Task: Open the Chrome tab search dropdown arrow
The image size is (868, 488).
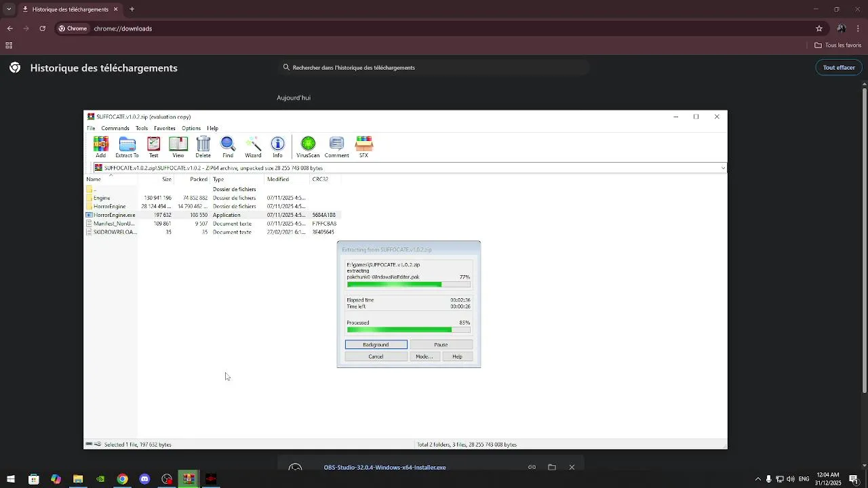Action: pos(9,9)
